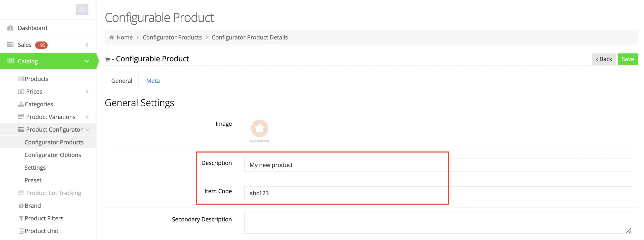Click the Back button
Screen dimensions: 644x240
point(604,59)
